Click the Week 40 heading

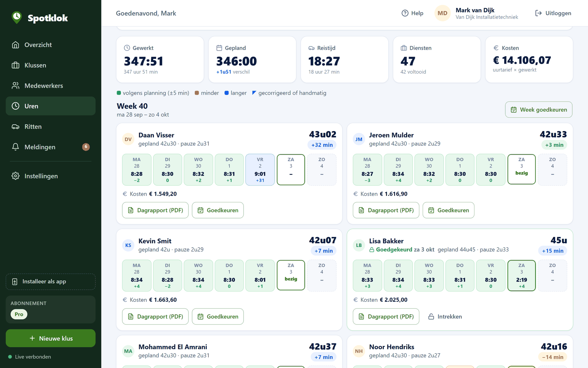132,106
